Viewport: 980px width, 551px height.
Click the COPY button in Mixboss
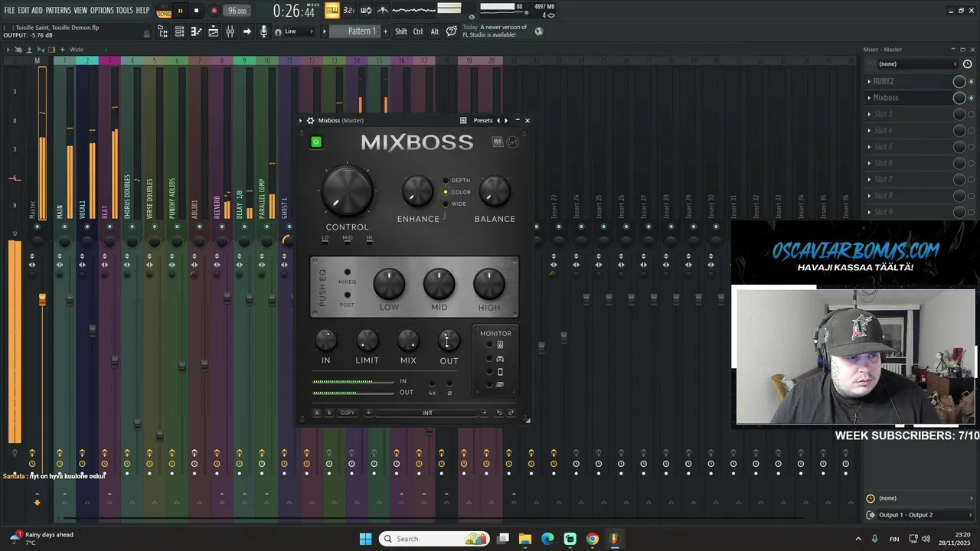[x=348, y=412]
